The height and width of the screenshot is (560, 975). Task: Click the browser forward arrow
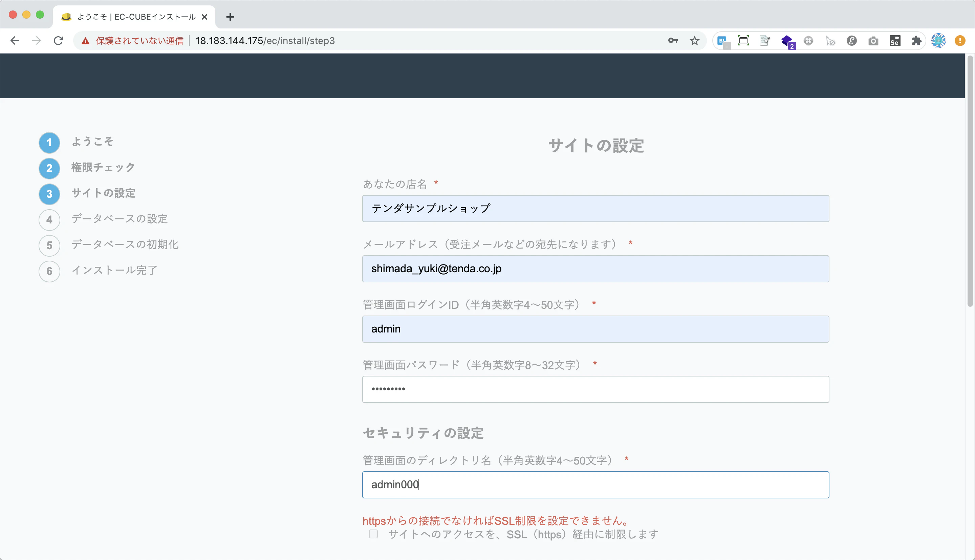click(x=37, y=41)
